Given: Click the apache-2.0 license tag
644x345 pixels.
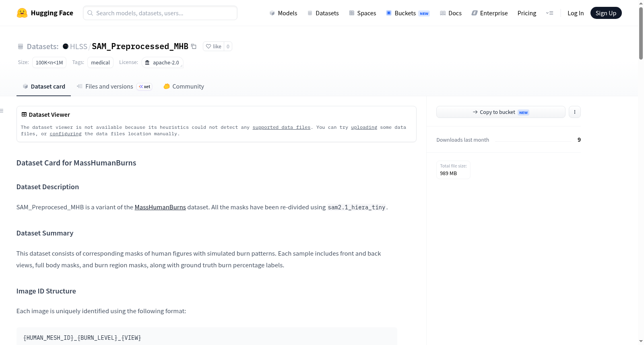Looking at the screenshot, I should 162,62.
